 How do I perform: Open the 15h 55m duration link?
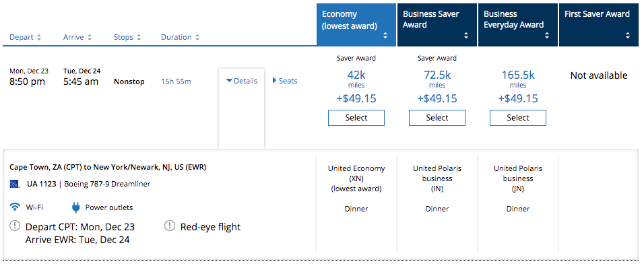(x=176, y=81)
